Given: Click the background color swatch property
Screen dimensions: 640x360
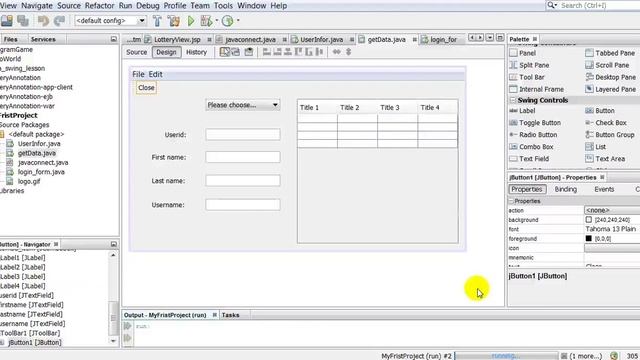Looking at the screenshot, I should (x=589, y=220).
